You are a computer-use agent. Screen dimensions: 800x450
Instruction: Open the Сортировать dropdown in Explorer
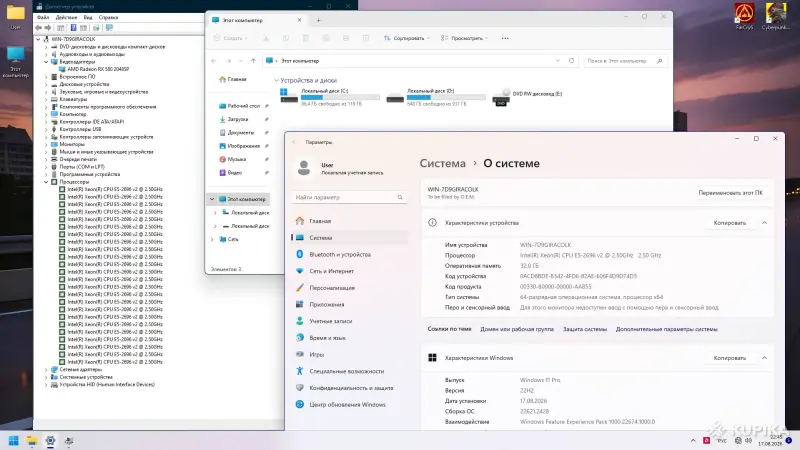407,38
